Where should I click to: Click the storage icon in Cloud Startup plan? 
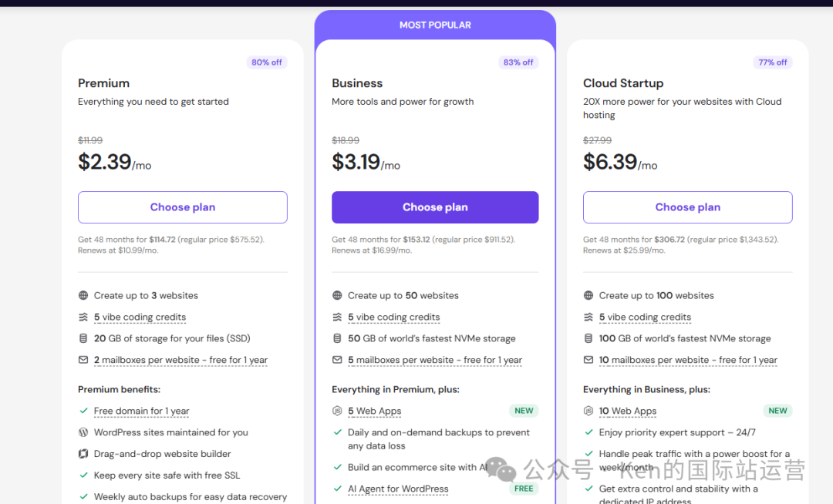588,338
